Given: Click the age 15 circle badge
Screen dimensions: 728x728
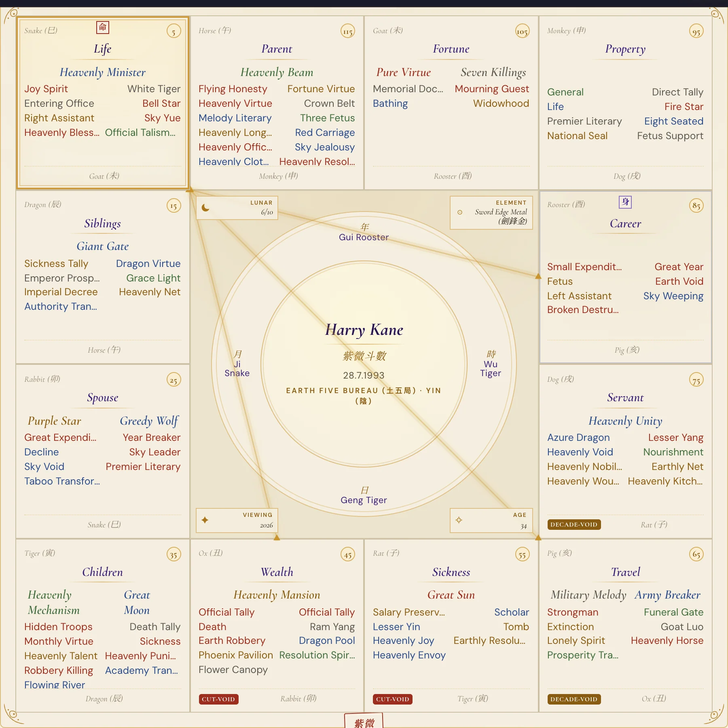Looking at the screenshot, I should pyautogui.click(x=174, y=205).
